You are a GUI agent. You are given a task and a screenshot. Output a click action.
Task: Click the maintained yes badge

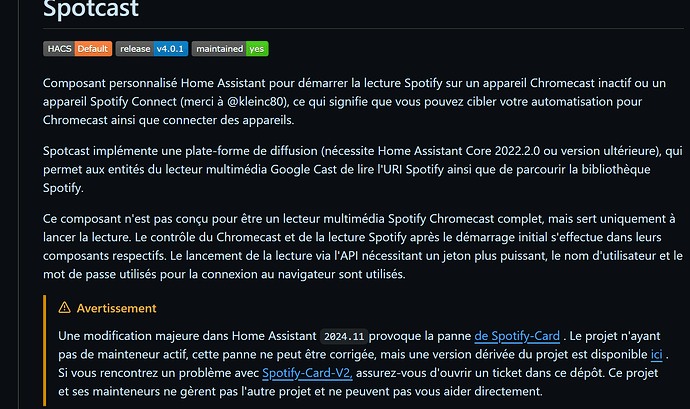coord(230,49)
